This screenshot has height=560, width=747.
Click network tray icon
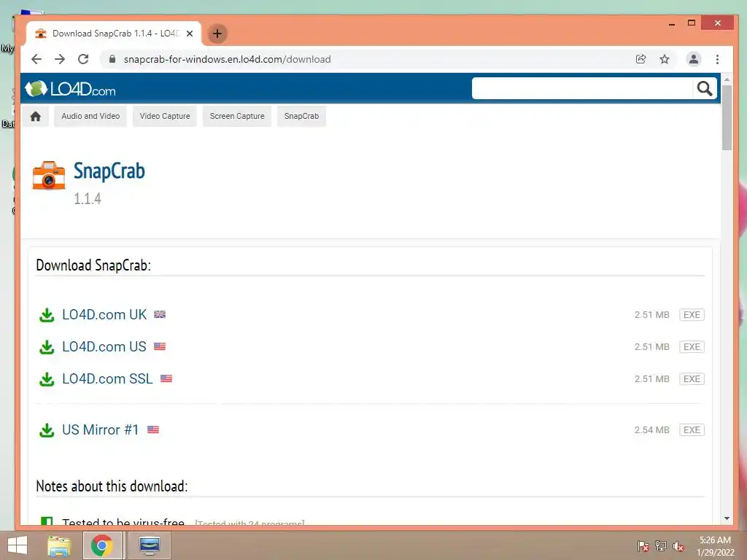[x=661, y=546]
